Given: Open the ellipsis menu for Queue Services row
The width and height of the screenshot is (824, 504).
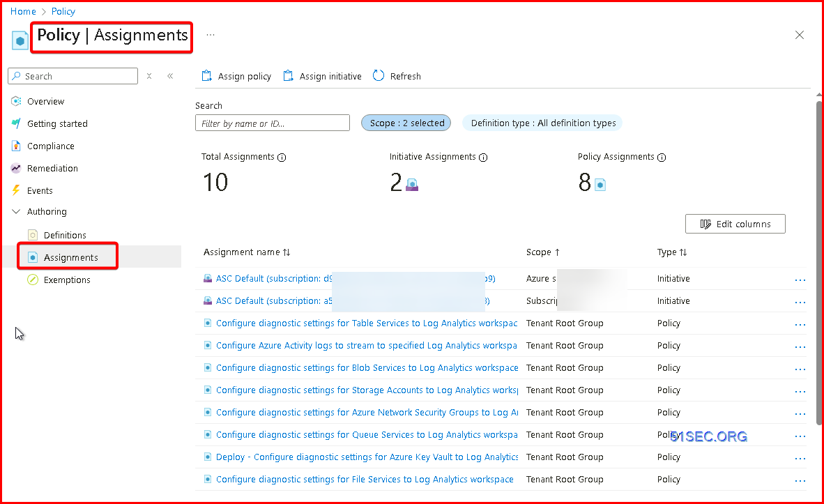Looking at the screenshot, I should click(800, 436).
